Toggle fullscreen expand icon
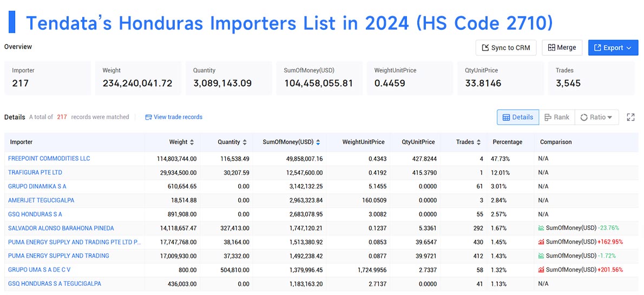This screenshot has width=644, height=295. coord(630,117)
